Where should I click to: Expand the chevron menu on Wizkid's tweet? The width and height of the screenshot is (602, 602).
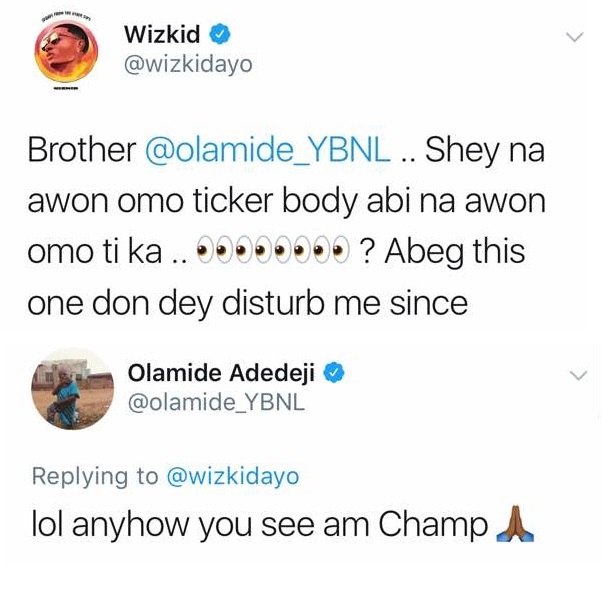[x=575, y=36]
